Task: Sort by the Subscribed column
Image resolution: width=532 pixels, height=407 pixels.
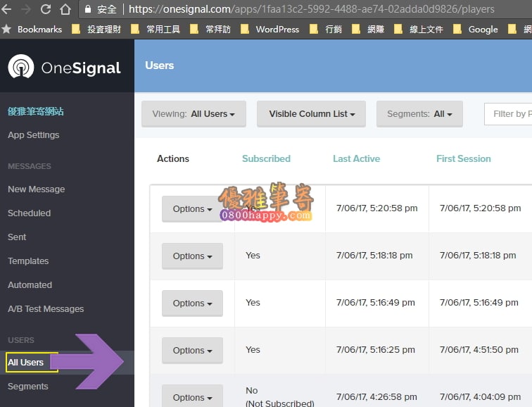Action: tap(266, 158)
